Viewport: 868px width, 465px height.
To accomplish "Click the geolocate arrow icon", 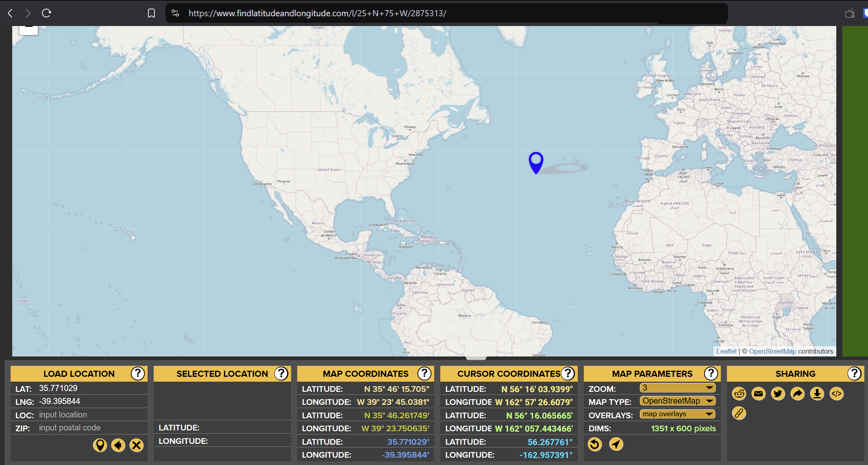I will 616,444.
